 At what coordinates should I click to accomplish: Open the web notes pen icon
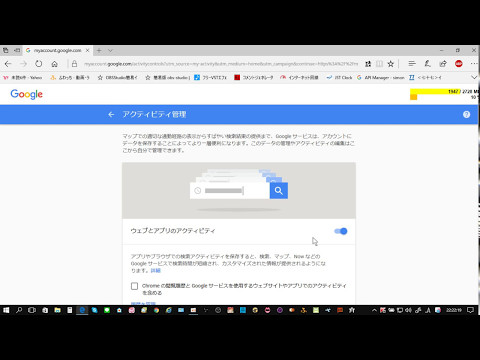click(427, 64)
